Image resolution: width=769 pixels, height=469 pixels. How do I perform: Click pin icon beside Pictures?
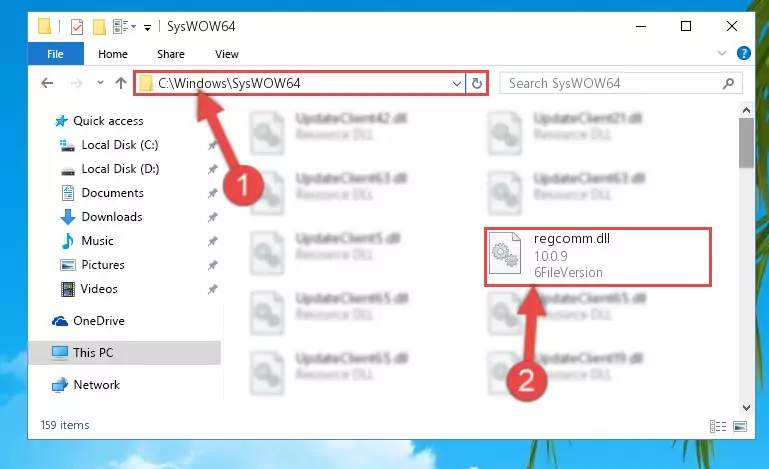coord(212,265)
